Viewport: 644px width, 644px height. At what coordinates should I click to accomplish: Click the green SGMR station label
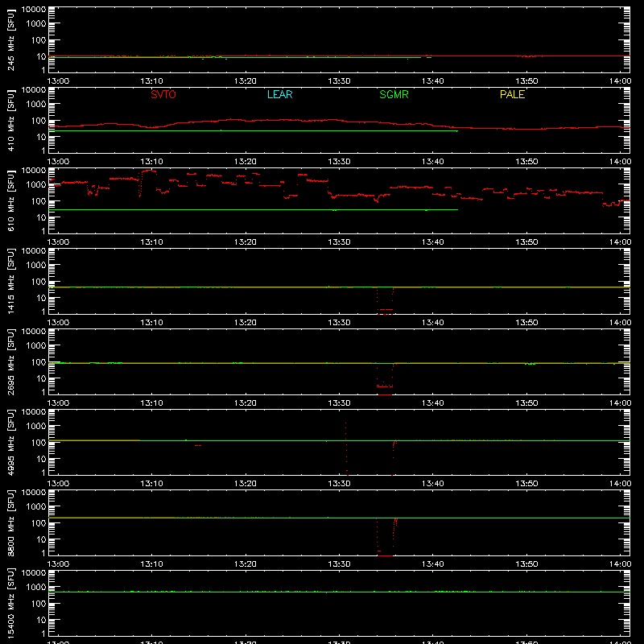(x=394, y=94)
